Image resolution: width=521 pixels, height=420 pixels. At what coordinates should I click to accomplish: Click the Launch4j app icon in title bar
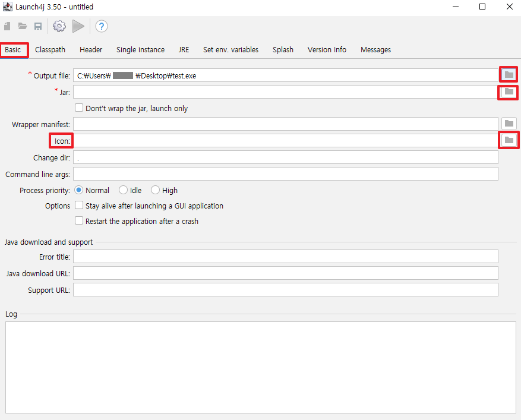[7, 7]
